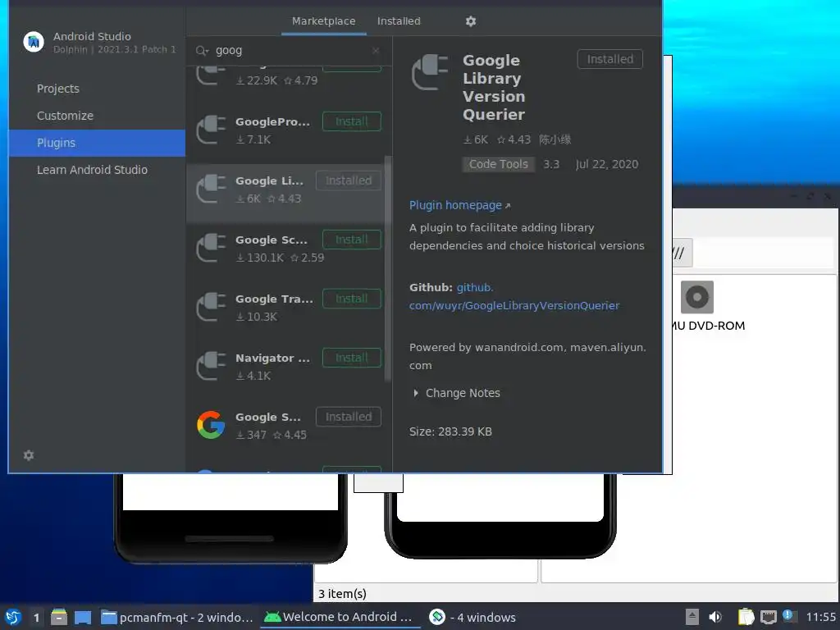840x630 pixels.
Task: Select Plugins in the sidebar
Action: coord(97,143)
